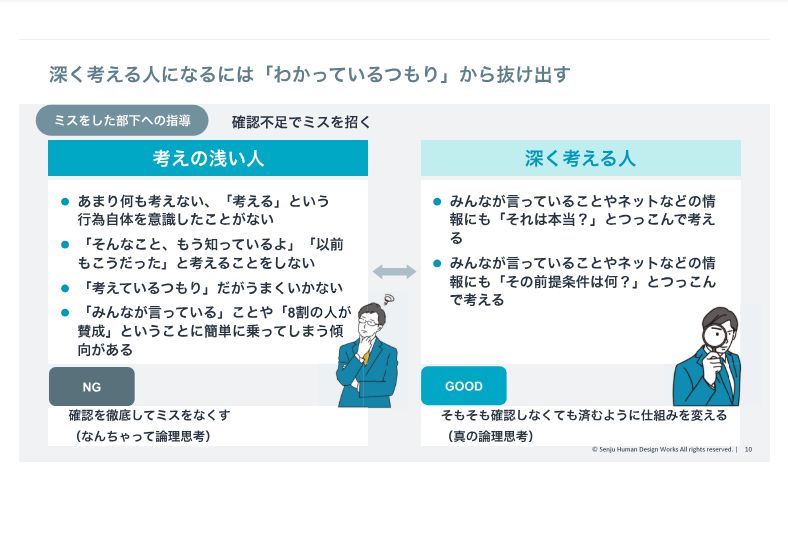The image size is (788, 537).
Task: Select the ミスをした部下への指導 pill label
Action: coord(122,121)
